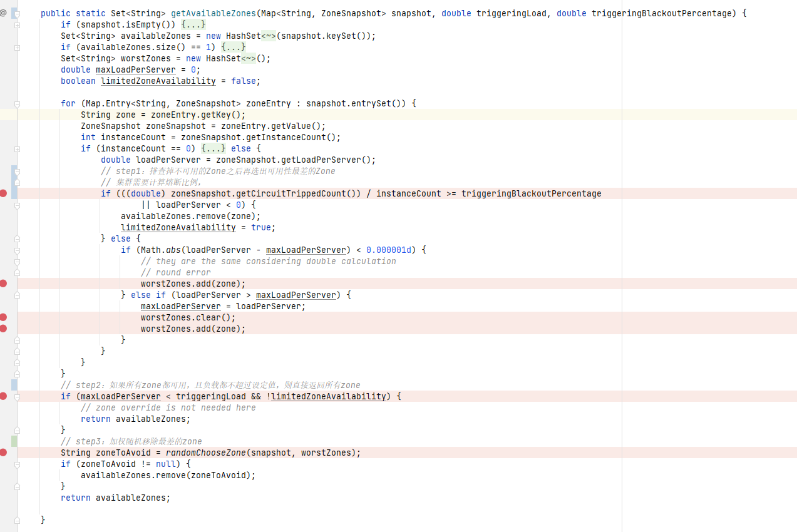This screenshot has height=532, width=797.
Task: Expand the <~> diamond in HashSet(snapshot.keySet())
Action: (x=269, y=36)
